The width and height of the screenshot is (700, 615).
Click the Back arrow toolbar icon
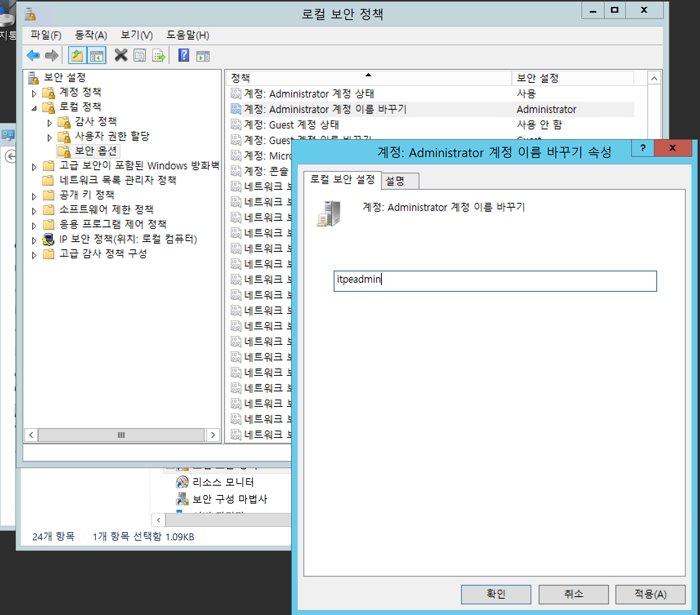tap(33, 56)
